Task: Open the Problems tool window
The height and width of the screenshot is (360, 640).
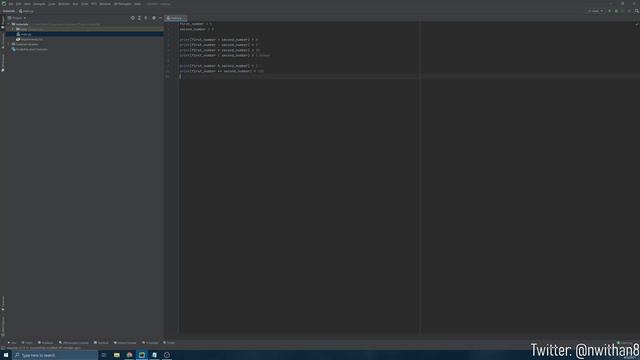Action: tap(45, 343)
